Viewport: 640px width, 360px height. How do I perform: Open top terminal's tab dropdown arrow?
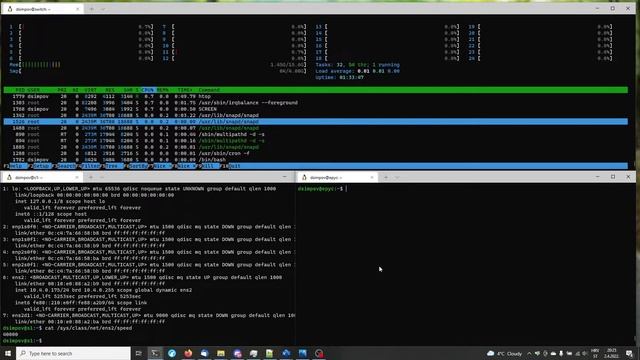click(x=103, y=9)
